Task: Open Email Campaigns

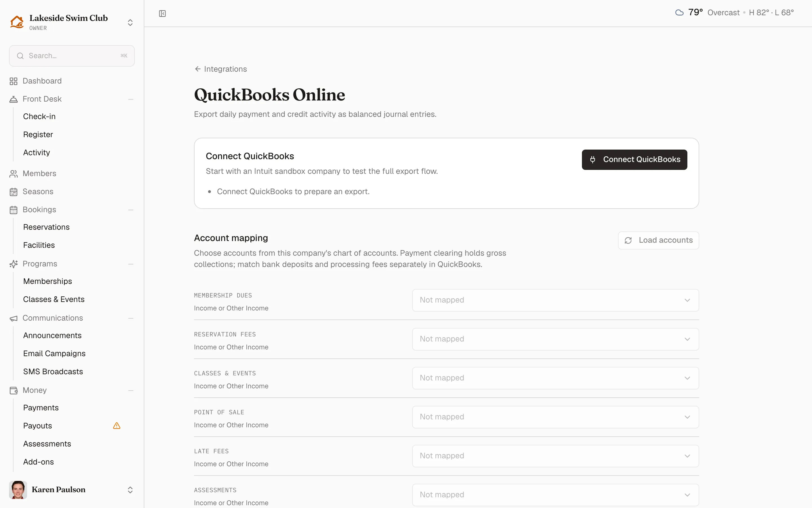Action: [54, 353]
